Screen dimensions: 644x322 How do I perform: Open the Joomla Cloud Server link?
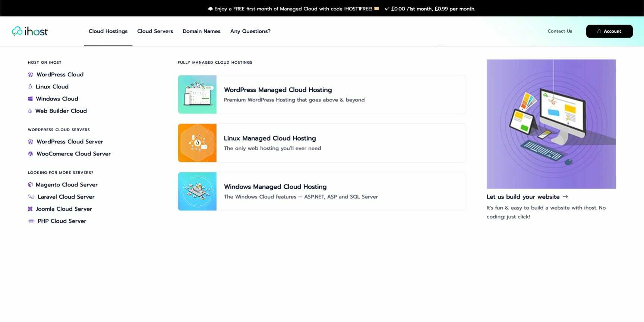[x=64, y=209]
